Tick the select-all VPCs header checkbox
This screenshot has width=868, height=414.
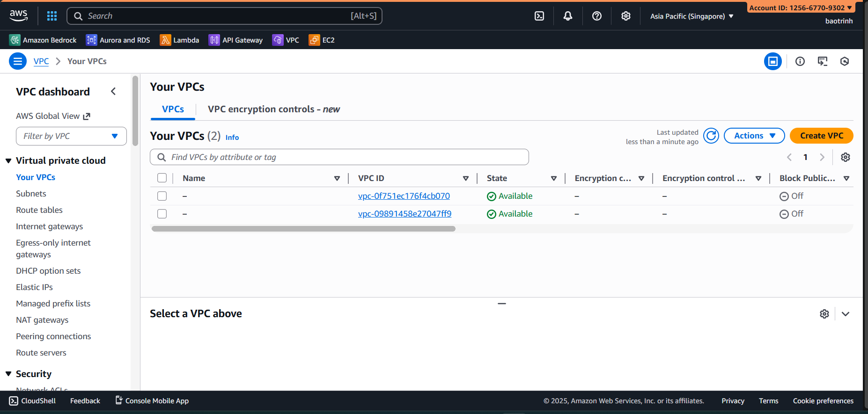(162, 178)
